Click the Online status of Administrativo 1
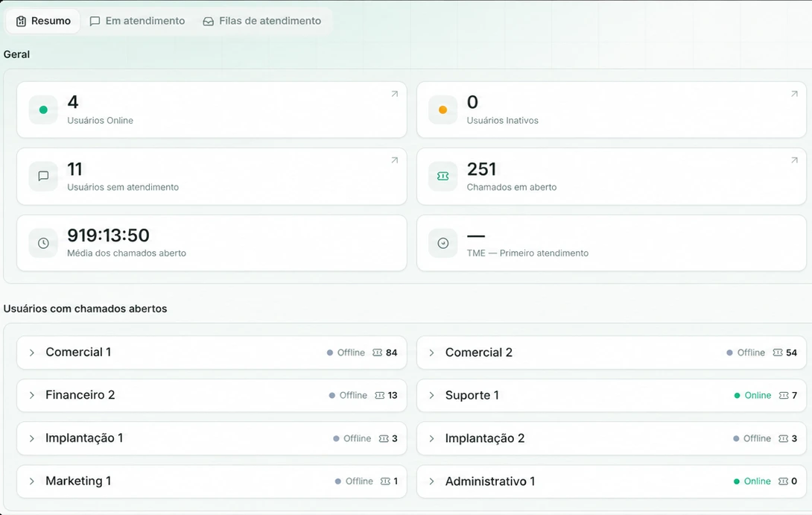Viewport: 812px width, 515px height. point(752,481)
